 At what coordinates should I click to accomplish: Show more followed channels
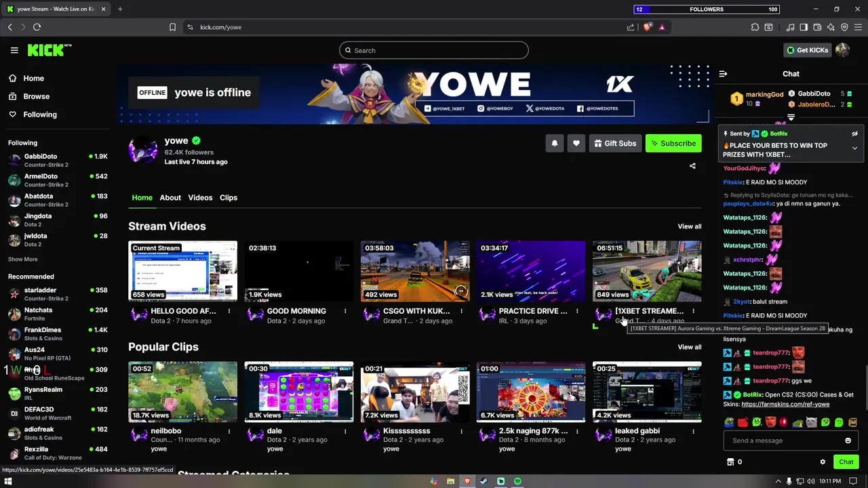[23, 259]
